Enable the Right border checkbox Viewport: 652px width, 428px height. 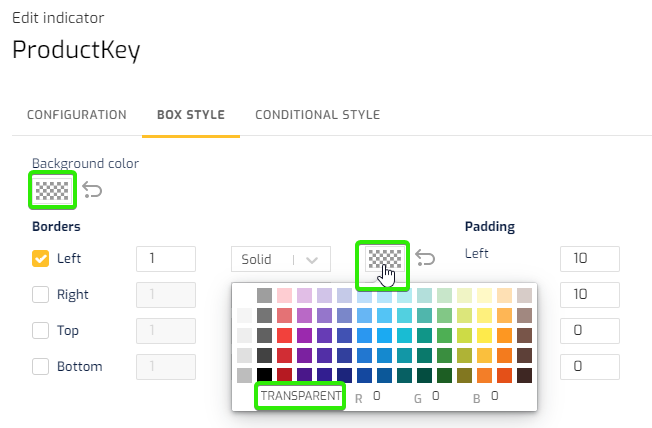pyautogui.click(x=40, y=294)
